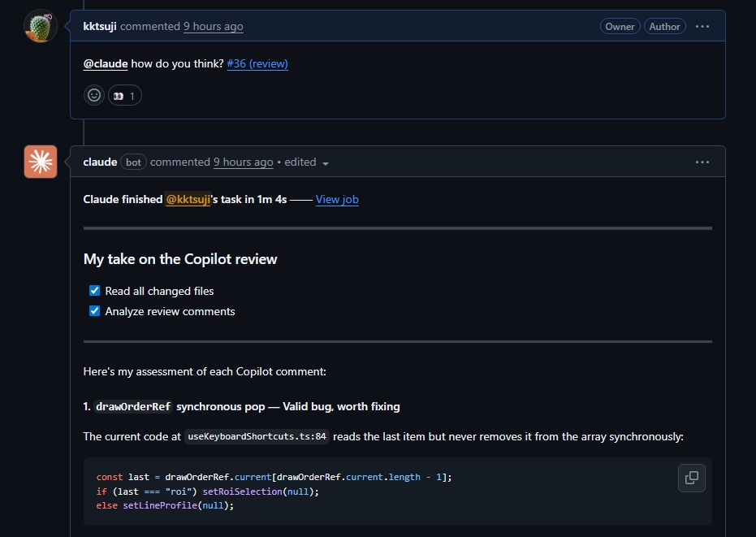Click the Author badge on kktsuji's comment
Screen dimensions: 756x537
[663, 27]
